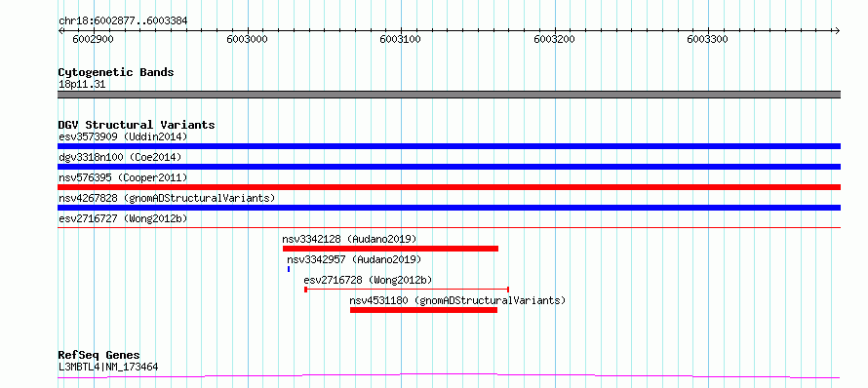Click the right arrow at the ruler end
This screenshot has width=868, height=388.
(837, 30)
